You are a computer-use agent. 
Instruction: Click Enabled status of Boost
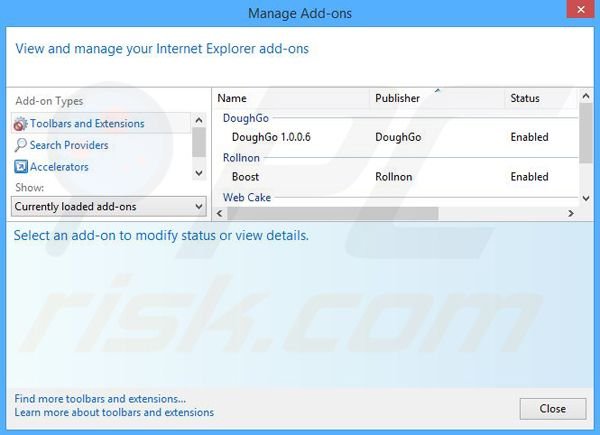(529, 177)
